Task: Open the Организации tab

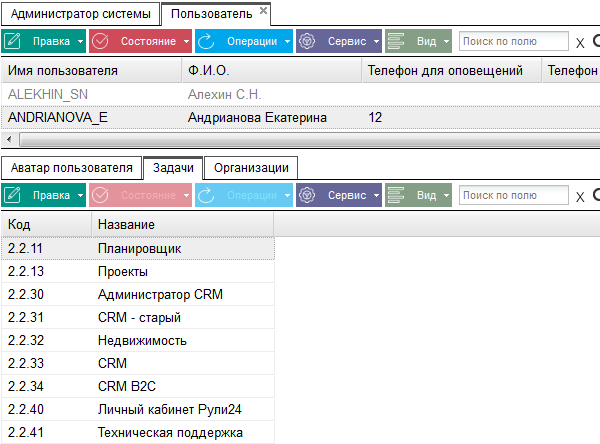Action: click(252, 167)
